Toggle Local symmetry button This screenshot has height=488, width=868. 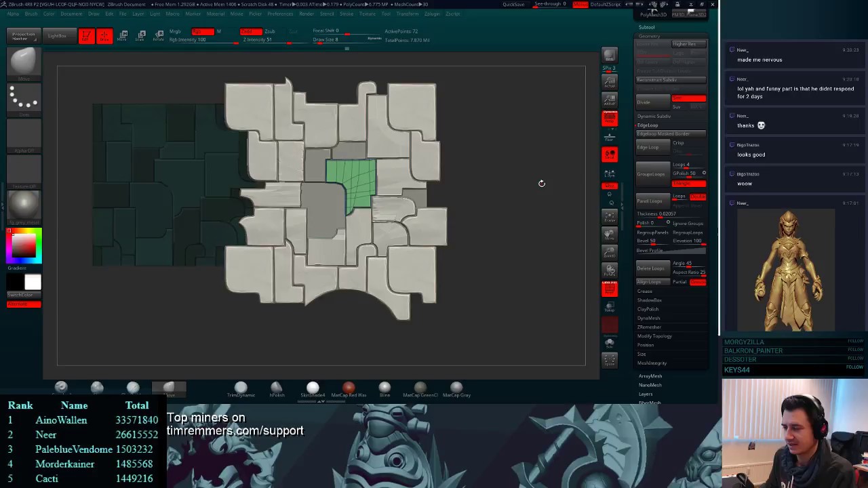(x=610, y=155)
